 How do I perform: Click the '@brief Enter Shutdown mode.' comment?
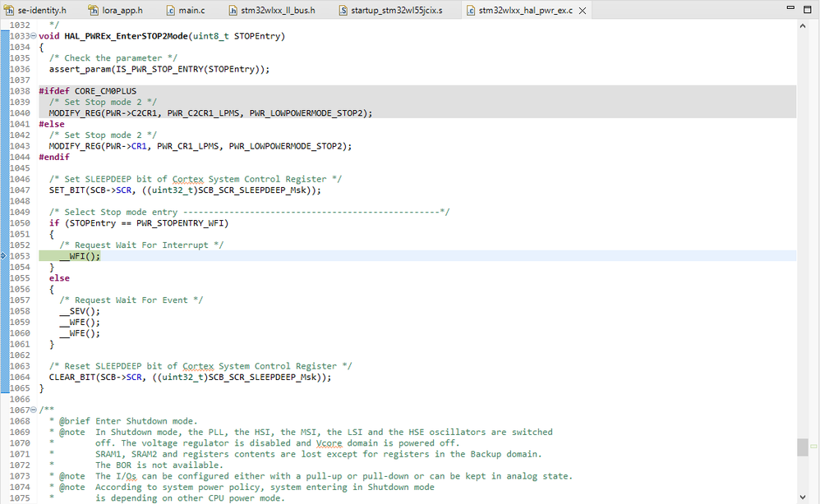(128, 421)
